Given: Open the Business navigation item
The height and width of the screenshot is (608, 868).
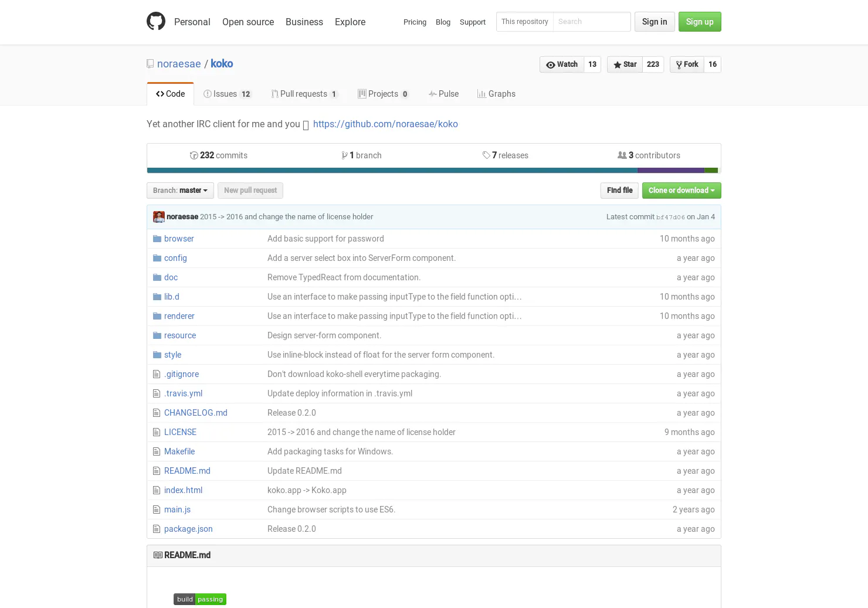Looking at the screenshot, I should click(x=304, y=22).
